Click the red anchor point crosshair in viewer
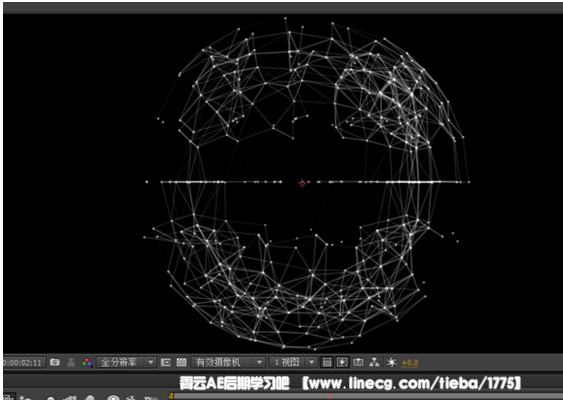 pos(302,183)
